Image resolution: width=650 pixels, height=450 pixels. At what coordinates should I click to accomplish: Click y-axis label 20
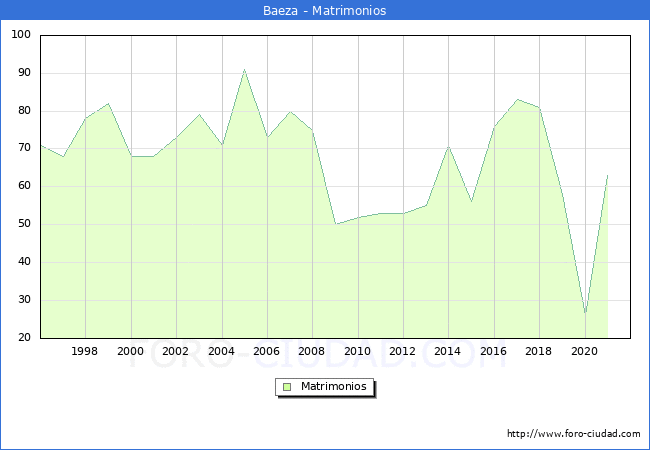point(24,337)
